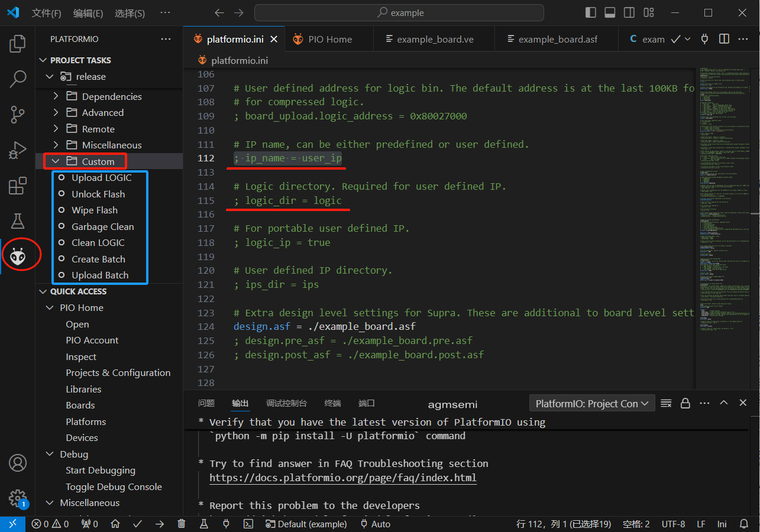Open the 编辑(E) menu

coord(88,13)
